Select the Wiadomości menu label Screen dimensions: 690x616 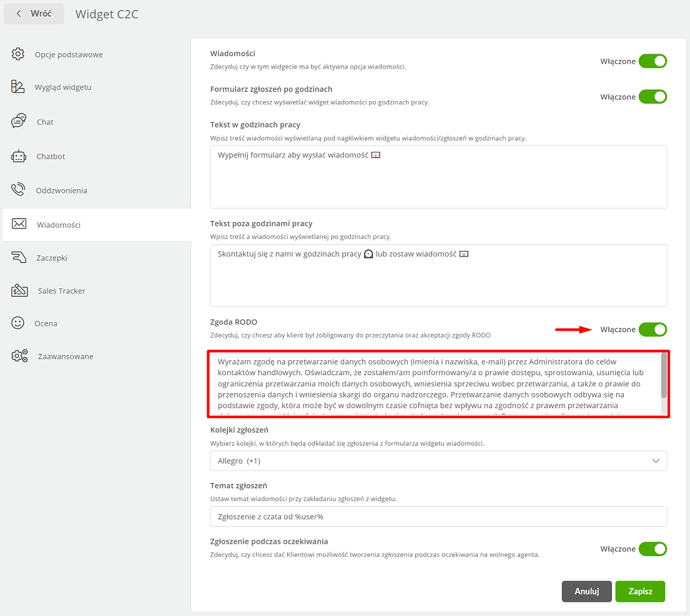pos(59,225)
